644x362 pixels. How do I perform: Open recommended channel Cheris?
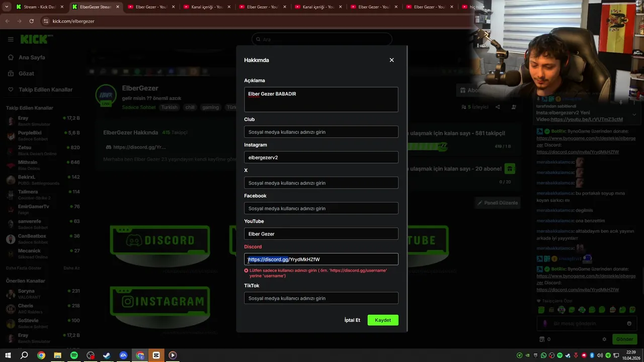[x=43, y=308]
